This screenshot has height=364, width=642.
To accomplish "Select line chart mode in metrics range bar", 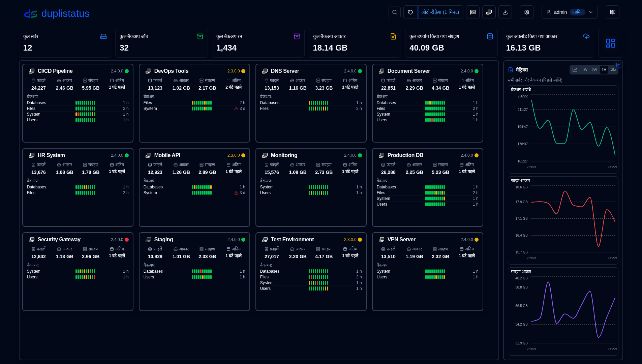I will [x=575, y=70].
